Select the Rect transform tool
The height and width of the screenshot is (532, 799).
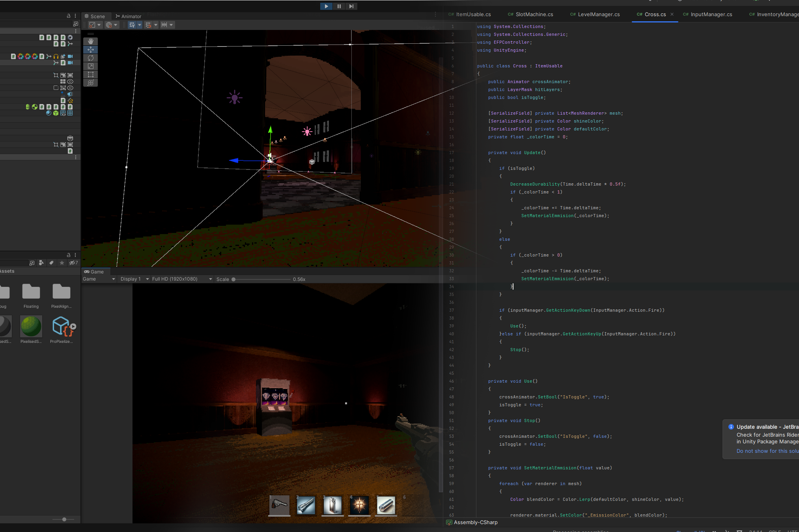point(91,74)
